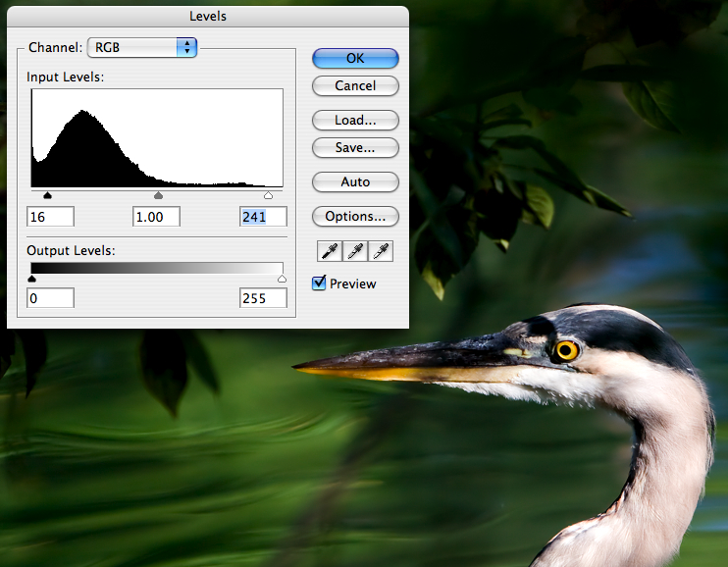The width and height of the screenshot is (728, 567).
Task: Select the white point eyedropper
Action: (x=381, y=251)
